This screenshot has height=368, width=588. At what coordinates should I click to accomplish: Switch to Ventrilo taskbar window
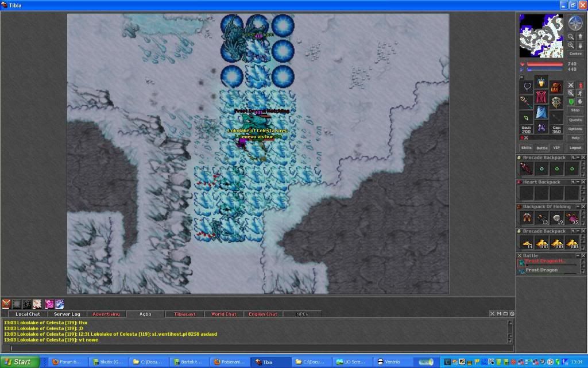pos(394,362)
